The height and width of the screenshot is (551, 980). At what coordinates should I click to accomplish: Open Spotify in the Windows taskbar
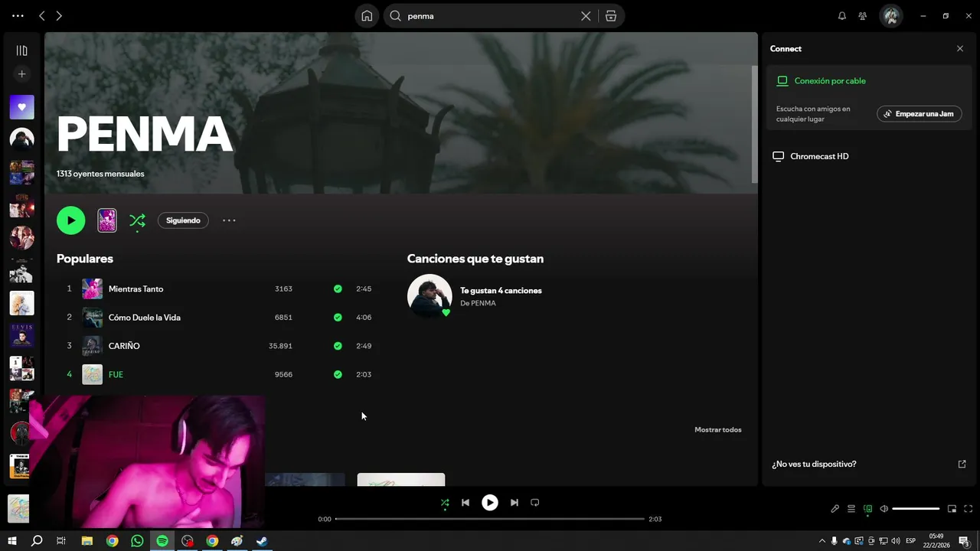162,541
